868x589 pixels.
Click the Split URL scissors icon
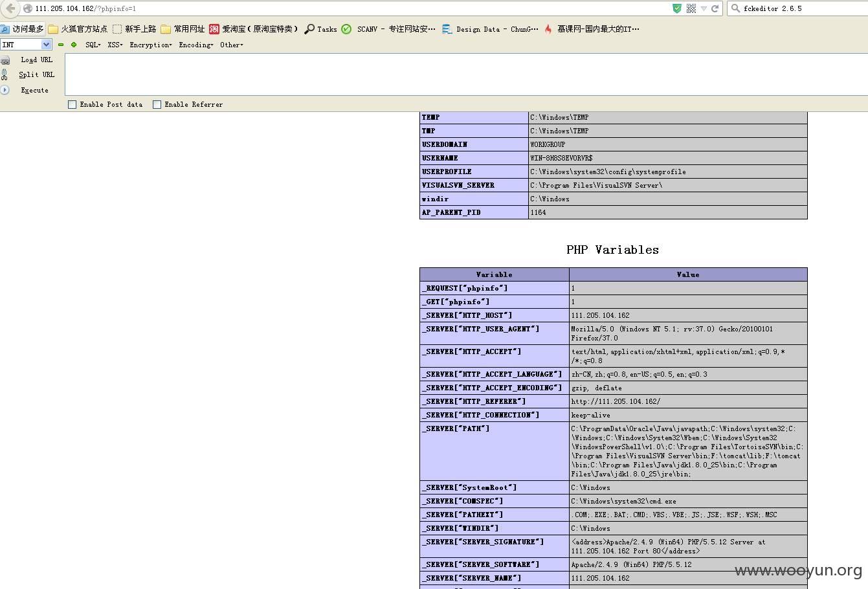tap(5, 74)
